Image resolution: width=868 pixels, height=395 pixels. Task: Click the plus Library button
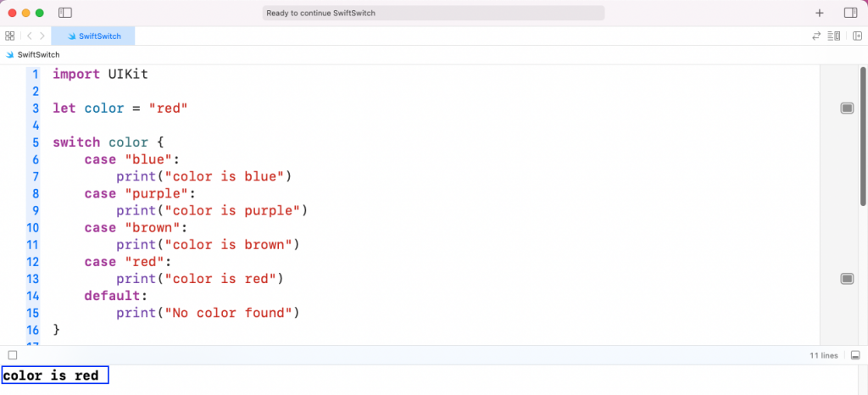[820, 13]
